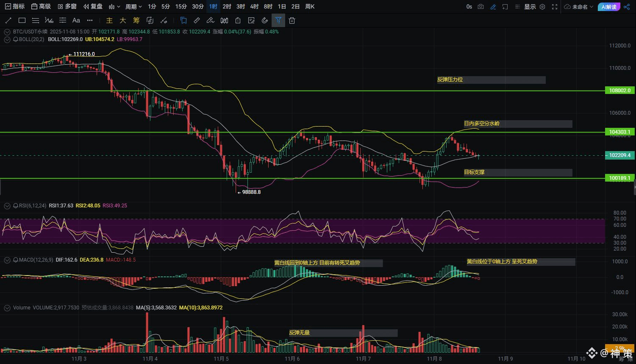The image size is (636, 364).
Task: Click the share icon at top right
Action: (627, 7)
